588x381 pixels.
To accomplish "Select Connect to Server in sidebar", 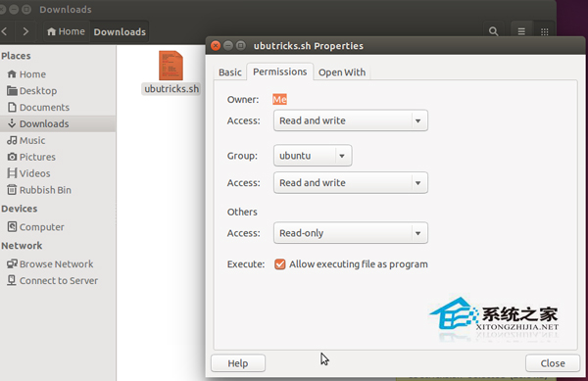I will (x=58, y=280).
